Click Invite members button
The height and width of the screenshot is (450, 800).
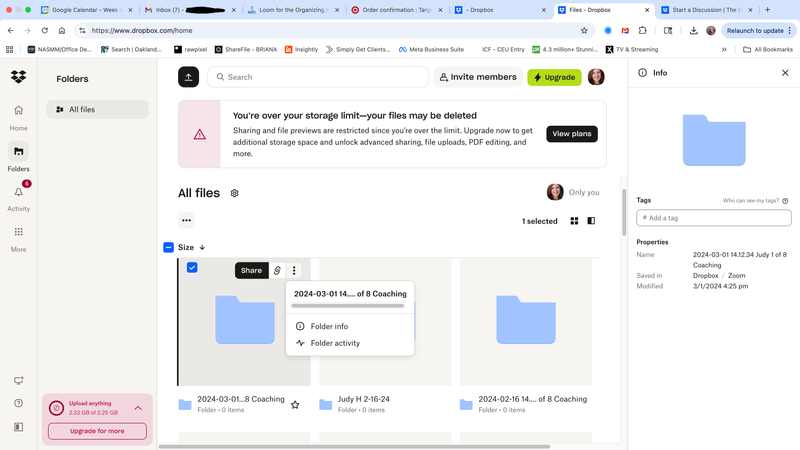pyautogui.click(x=478, y=77)
